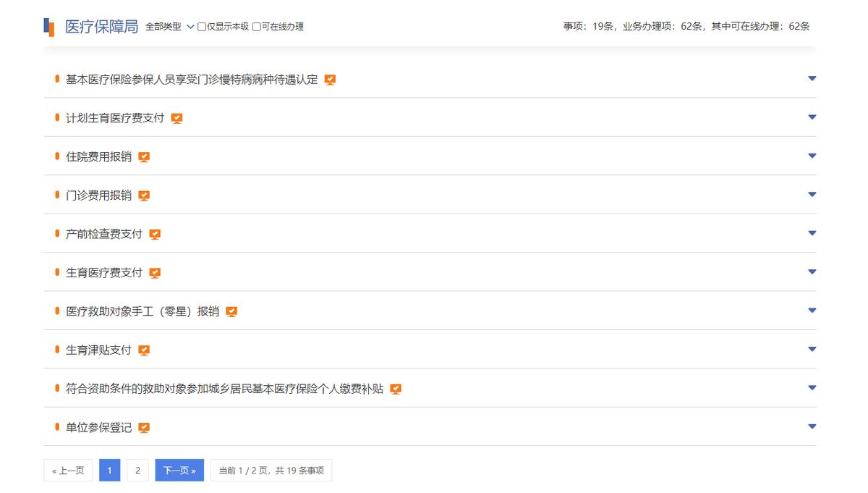Expand the 住院费用报销 entry
The image size is (868, 493).
[x=812, y=156]
